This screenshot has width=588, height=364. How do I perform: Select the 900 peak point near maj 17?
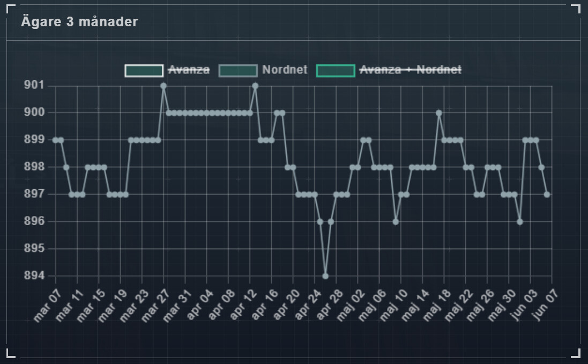click(439, 113)
